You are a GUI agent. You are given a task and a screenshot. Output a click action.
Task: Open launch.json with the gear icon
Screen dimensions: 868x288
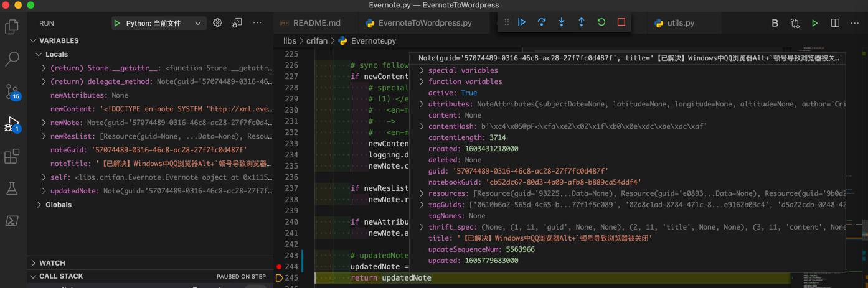[x=217, y=23]
